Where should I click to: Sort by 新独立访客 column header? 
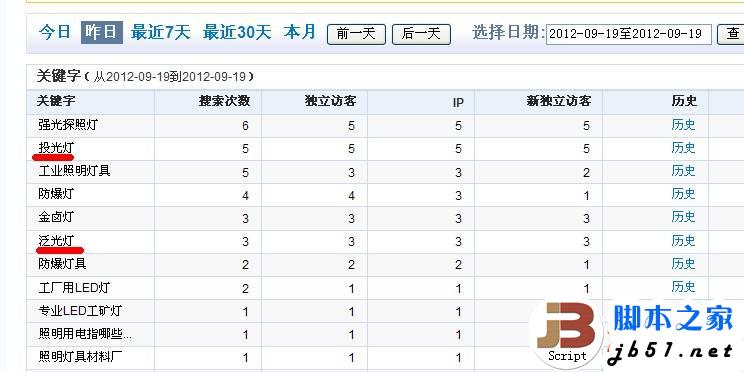(x=558, y=101)
